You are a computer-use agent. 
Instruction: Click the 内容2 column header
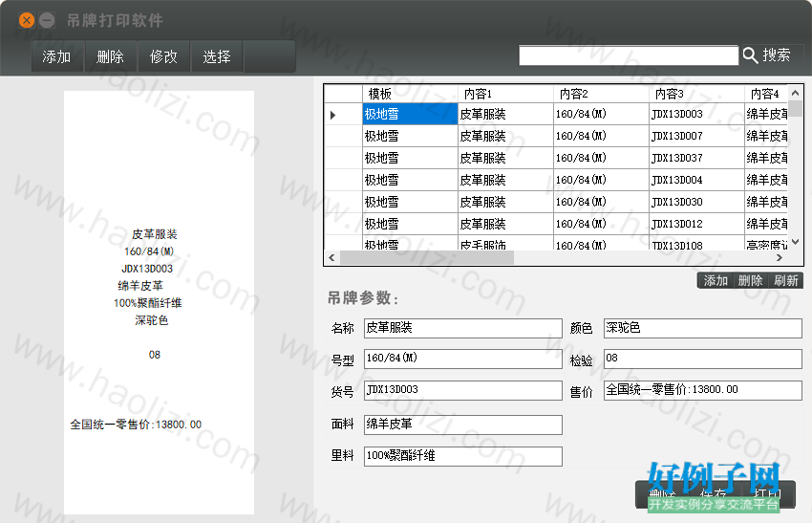click(x=601, y=94)
